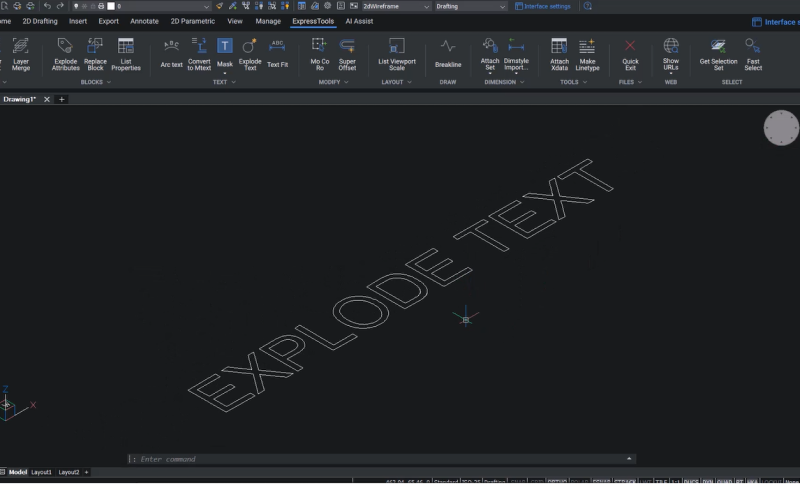Start the Mo Co Ro tool
This screenshot has height=484, width=800.
(320, 54)
